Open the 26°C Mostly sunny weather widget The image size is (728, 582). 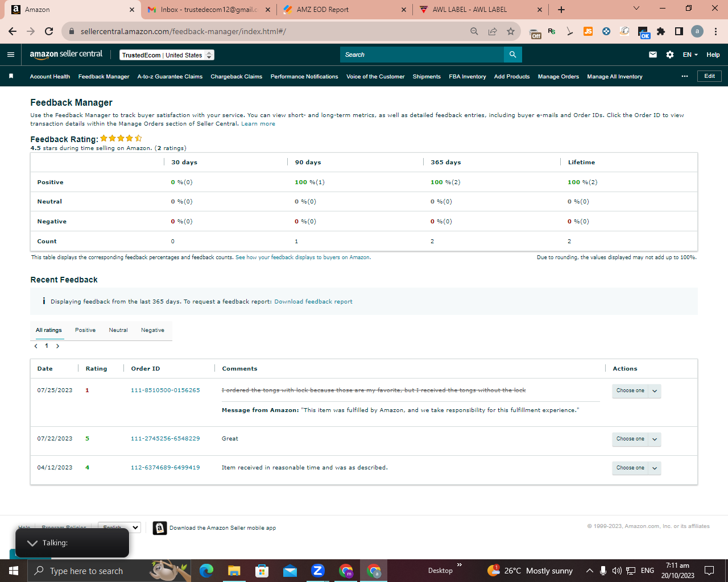530,571
